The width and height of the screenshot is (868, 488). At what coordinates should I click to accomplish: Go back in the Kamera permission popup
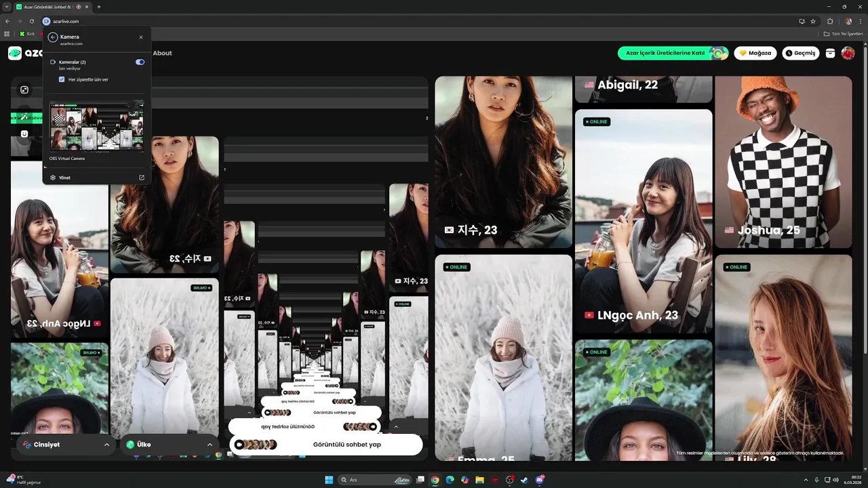tap(53, 37)
